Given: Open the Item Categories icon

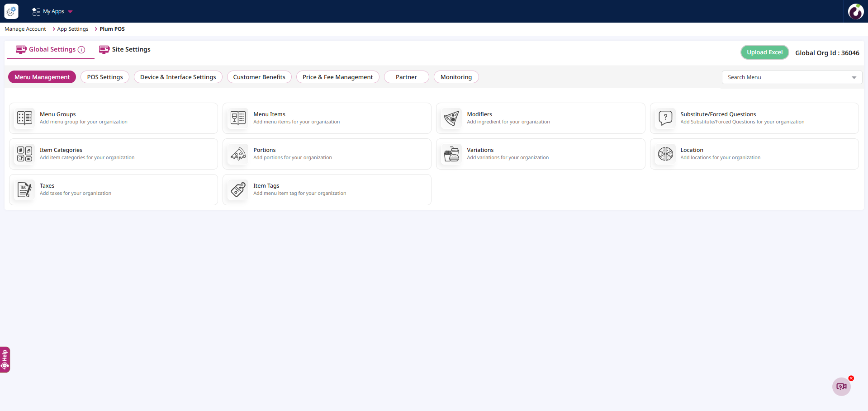Looking at the screenshot, I should tap(24, 154).
